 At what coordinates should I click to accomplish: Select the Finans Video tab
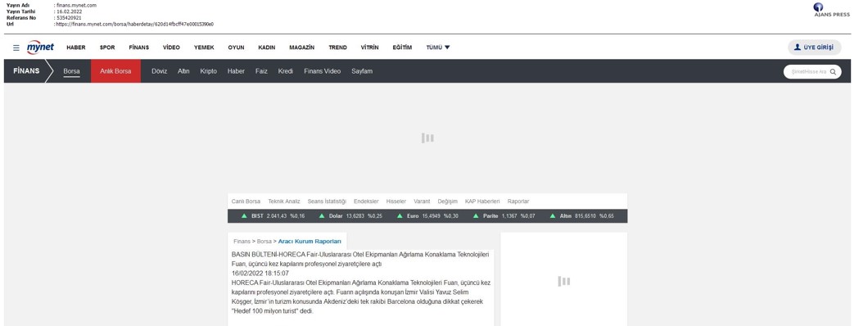coord(322,71)
